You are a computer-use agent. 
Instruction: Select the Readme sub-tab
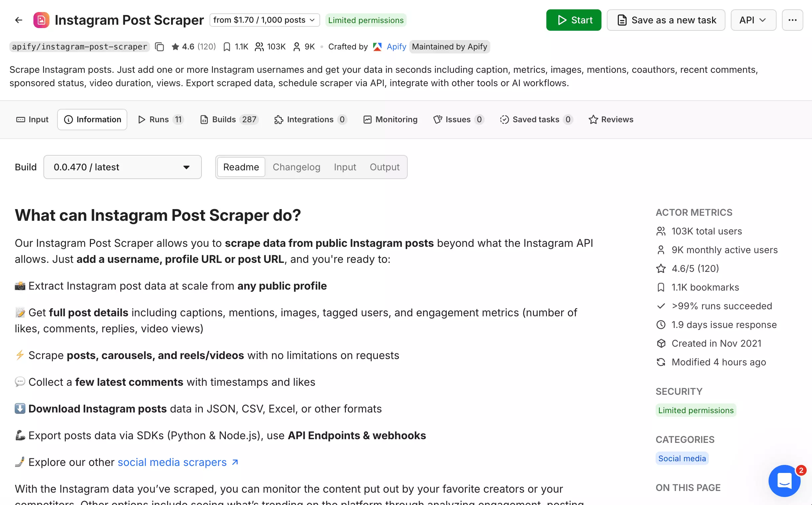241,167
